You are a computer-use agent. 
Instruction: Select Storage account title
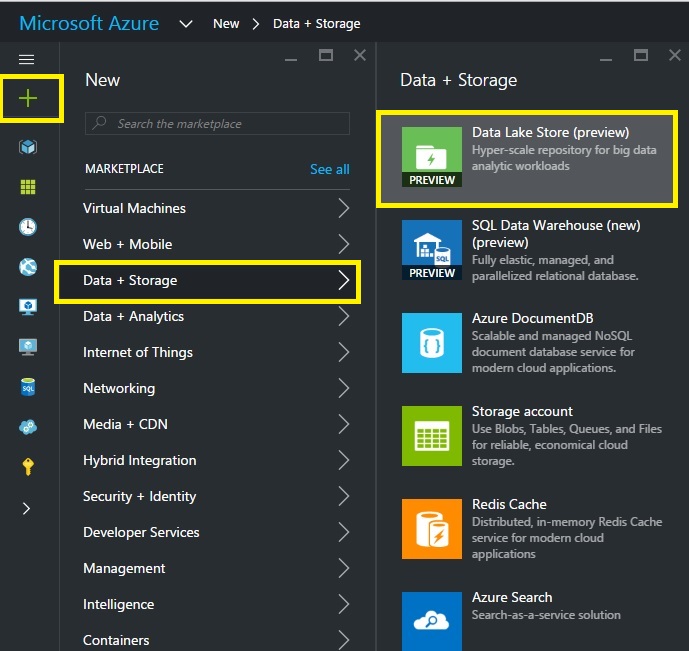(522, 411)
